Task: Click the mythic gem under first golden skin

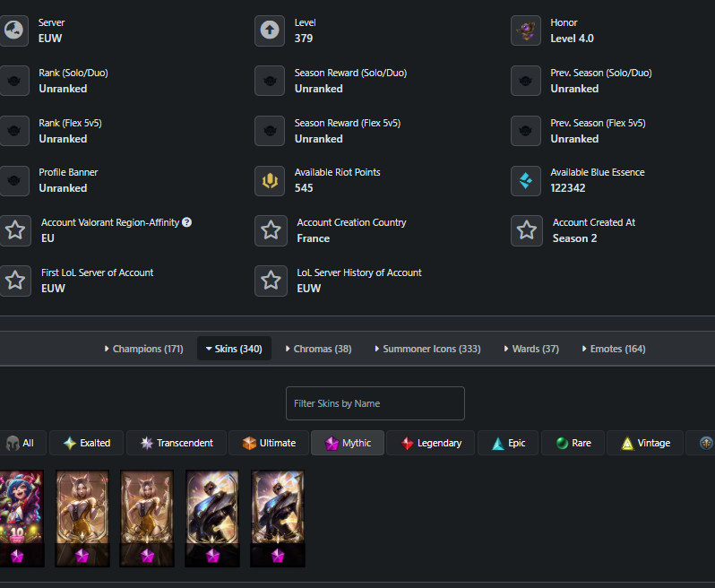Action: pos(82,556)
